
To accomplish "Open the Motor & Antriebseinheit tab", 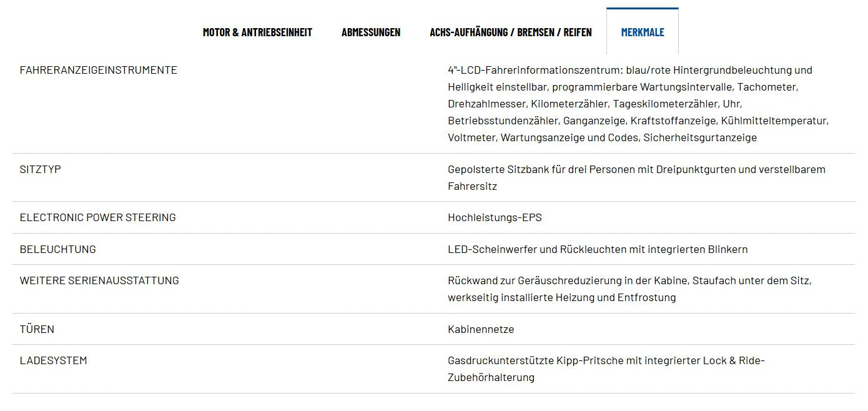I will 257,32.
